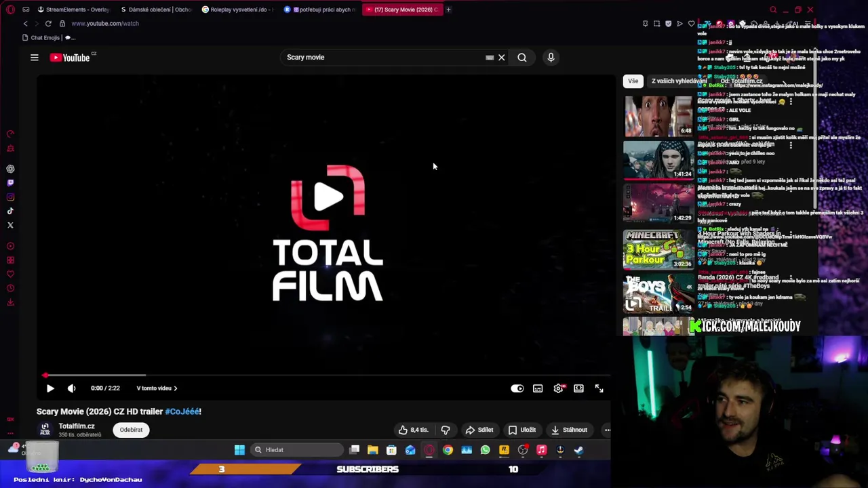868x488 pixels.
Task: Open Twitch in Opera GX sidebar
Action: point(10,183)
